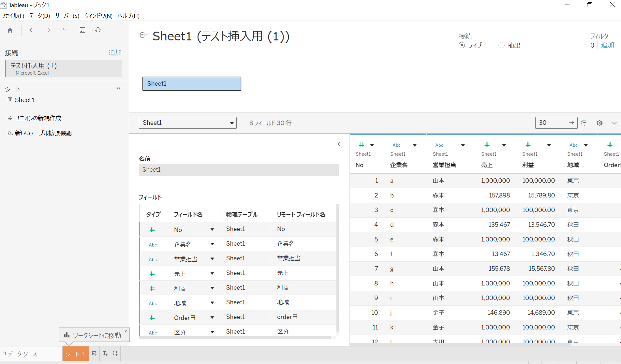The height and width of the screenshot is (364, 621).
Task: Click the new dashboard icon
Action: pyautogui.click(x=105, y=354)
